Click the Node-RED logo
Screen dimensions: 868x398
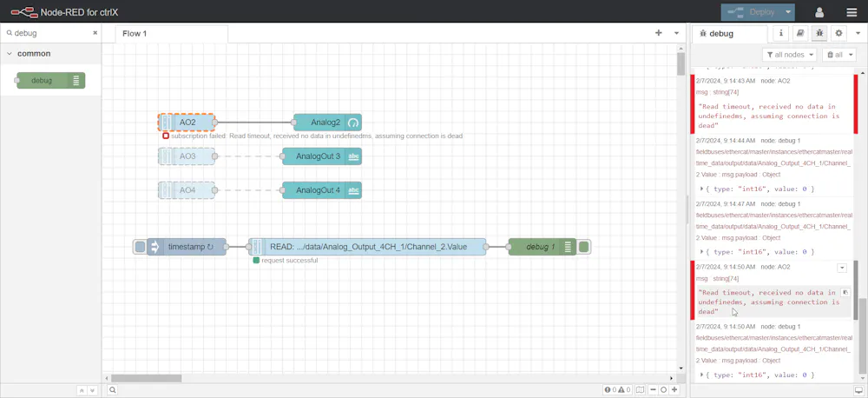[x=23, y=11]
